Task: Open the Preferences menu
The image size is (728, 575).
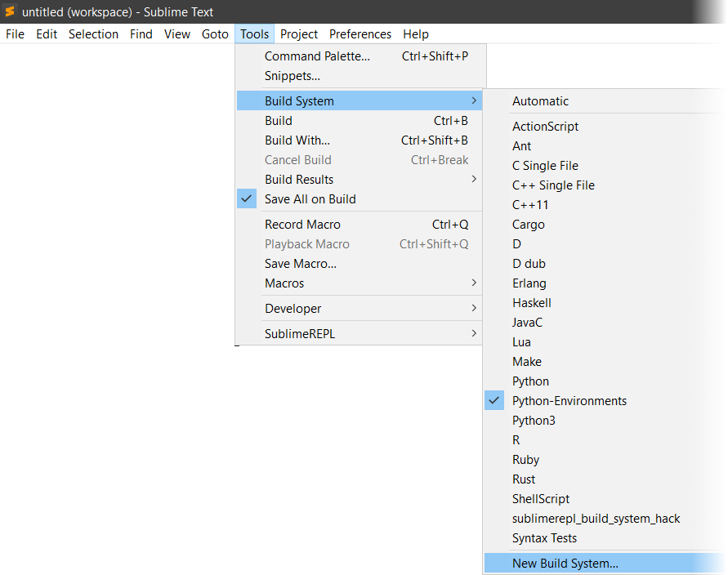Action: point(360,33)
